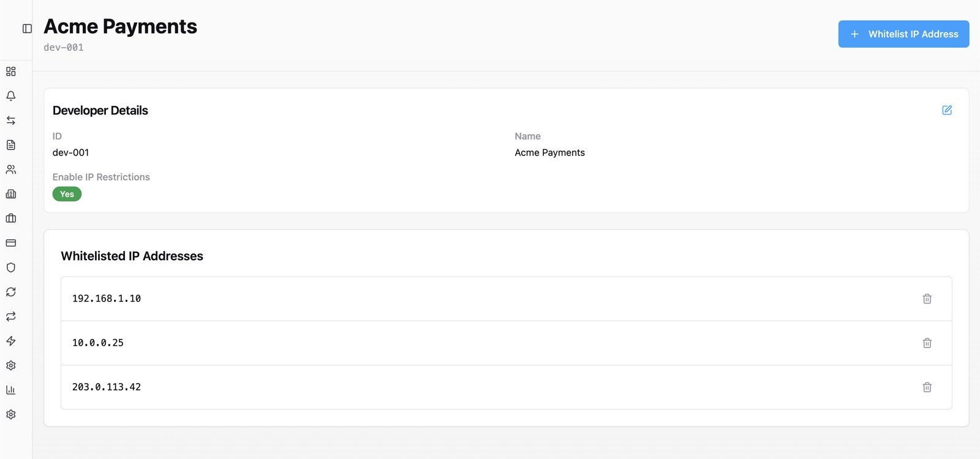The height and width of the screenshot is (459, 980).
Task: Open the shield security icon
Action: pyautogui.click(x=11, y=267)
